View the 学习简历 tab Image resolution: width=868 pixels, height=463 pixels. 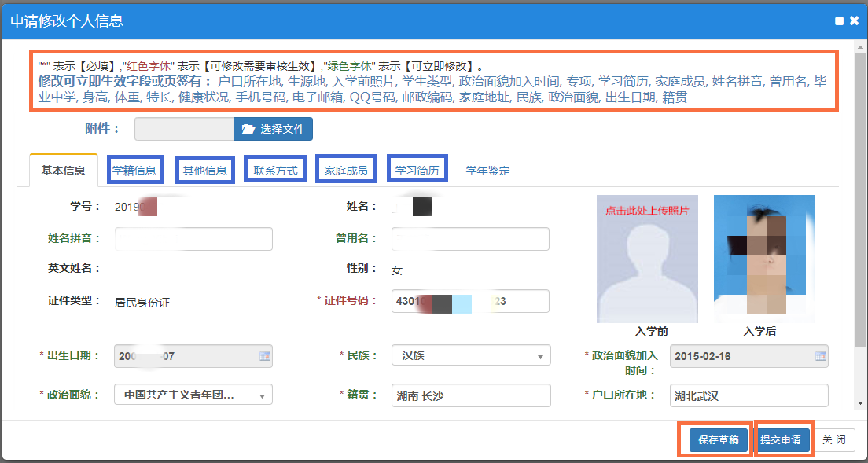pyautogui.click(x=417, y=170)
